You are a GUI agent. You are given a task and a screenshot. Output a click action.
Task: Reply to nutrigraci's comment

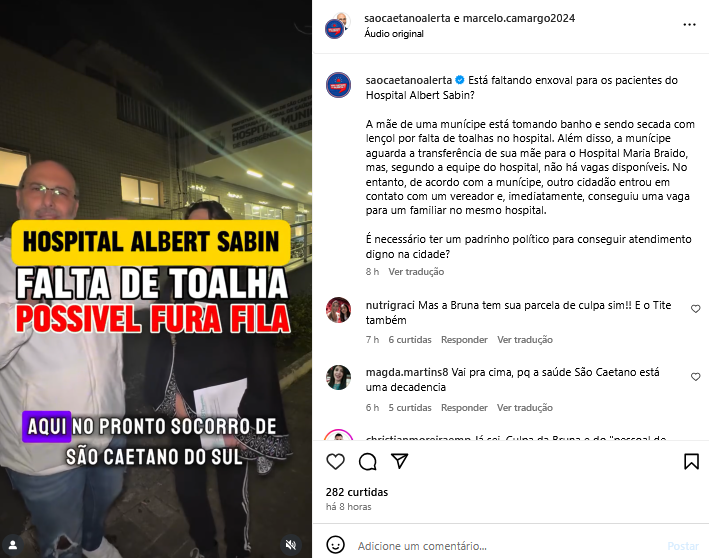tap(464, 340)
